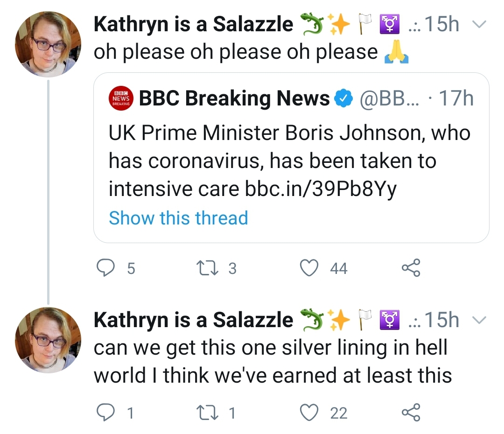Share the first tweet via share icon
This screenshot has width=504, height=434.
tap(411, 268)
